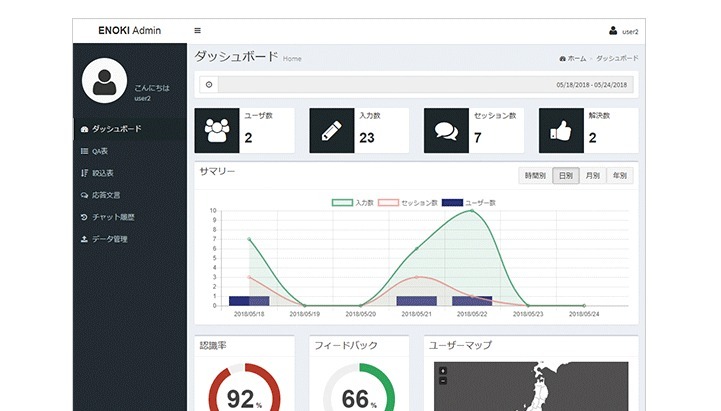The width and height of the screenshot is (721, 411).
Task: Click the ユーザーマップ panel title
Action: coord(460,345)
